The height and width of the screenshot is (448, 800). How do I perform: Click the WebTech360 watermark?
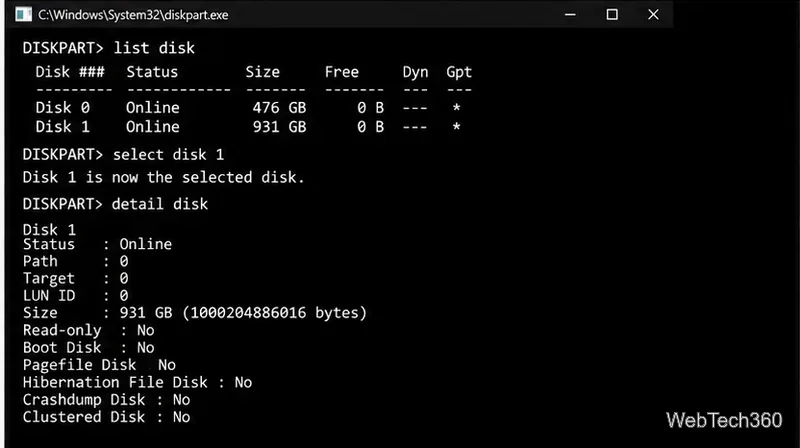(724, 420)
